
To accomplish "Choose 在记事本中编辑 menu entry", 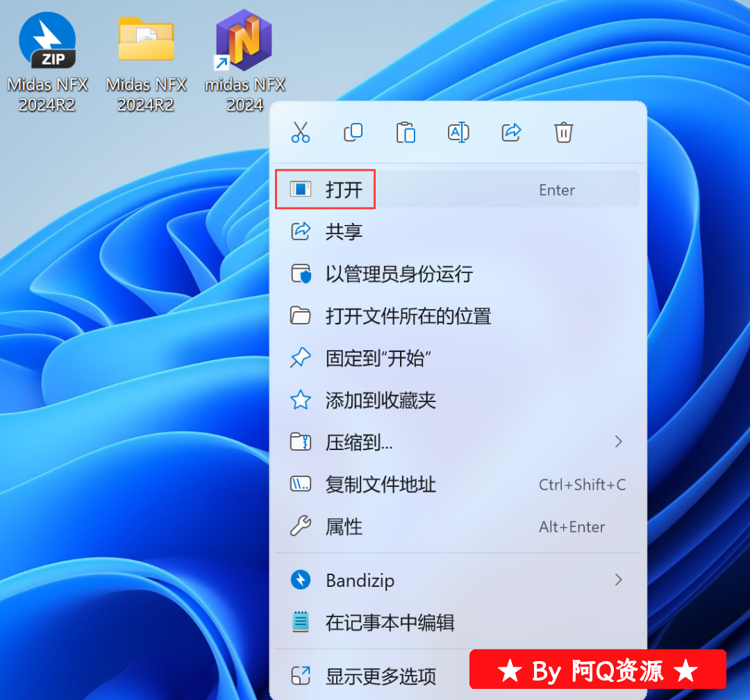I will tap(457, 622).
